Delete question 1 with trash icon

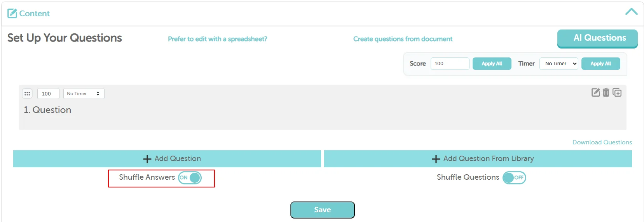(606, 92)
